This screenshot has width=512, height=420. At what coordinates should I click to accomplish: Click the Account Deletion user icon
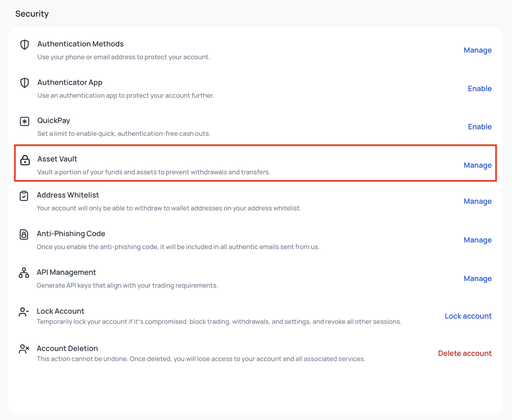(x=24, y=349)
